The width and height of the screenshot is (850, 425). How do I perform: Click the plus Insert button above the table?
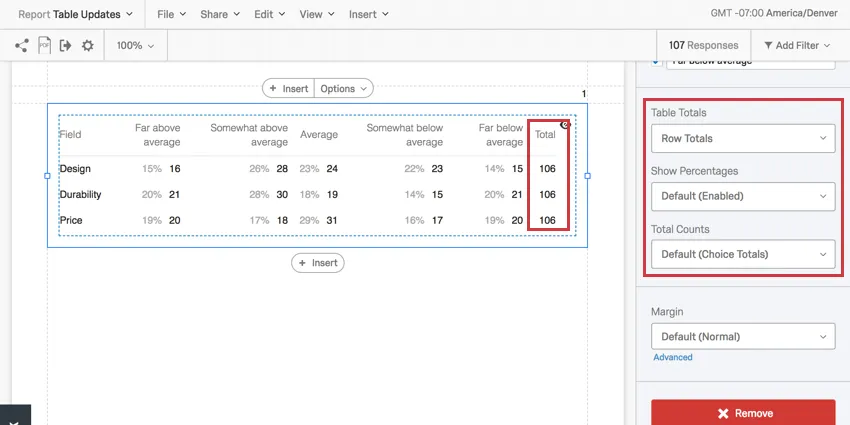(288, 88)
